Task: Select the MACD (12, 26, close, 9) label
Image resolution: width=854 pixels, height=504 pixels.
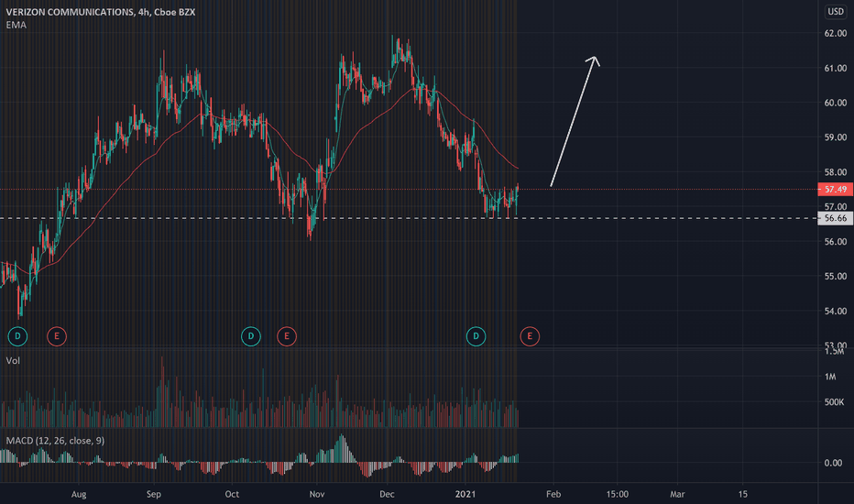Action: (x=55, y=440)
